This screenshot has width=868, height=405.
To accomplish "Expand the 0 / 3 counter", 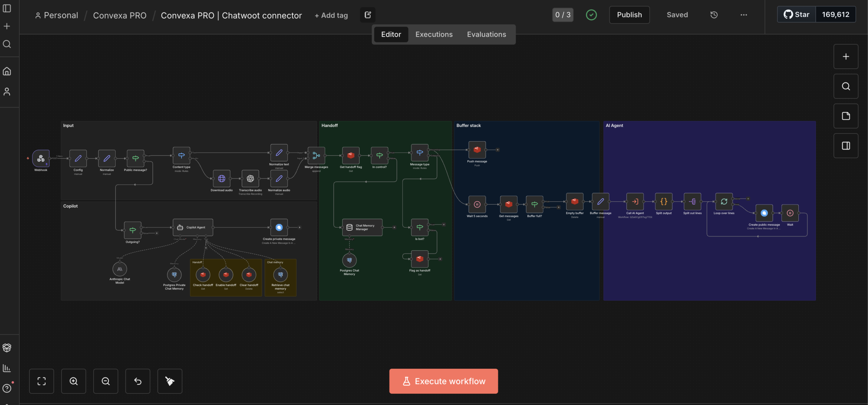I will point(563,15).
